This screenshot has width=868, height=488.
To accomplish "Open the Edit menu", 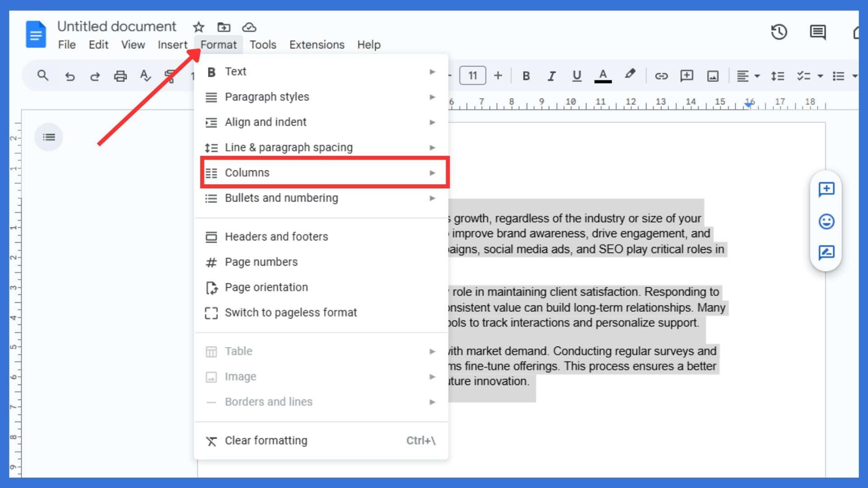I will (x=99, y=45).
